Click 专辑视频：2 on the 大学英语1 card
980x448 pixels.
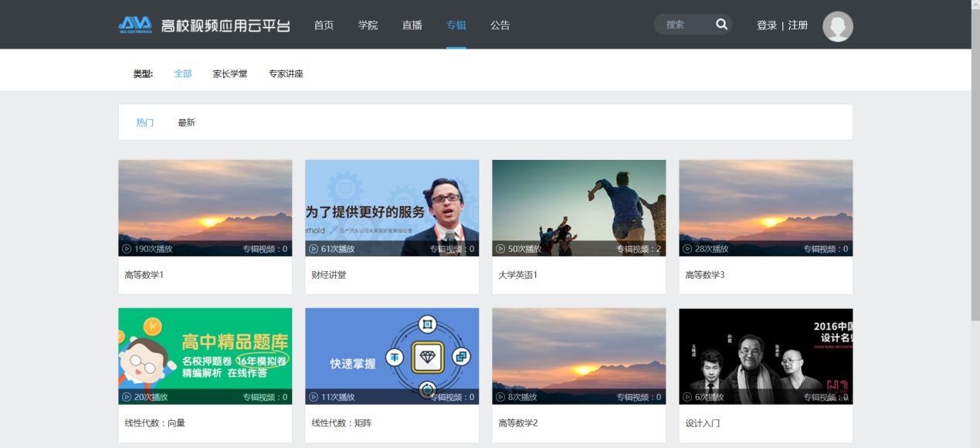[x=639, y=249]
